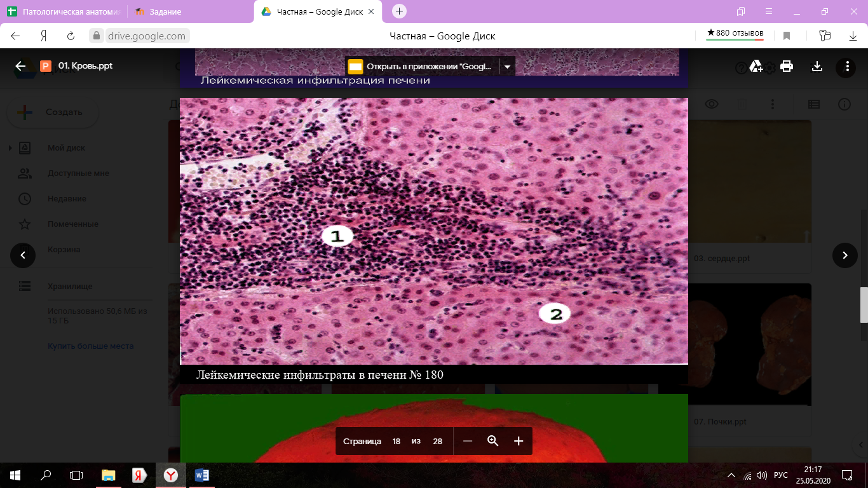Zoom in with the plus button
The width and height of the screenshot is (868, 488).
click(519, 441)
